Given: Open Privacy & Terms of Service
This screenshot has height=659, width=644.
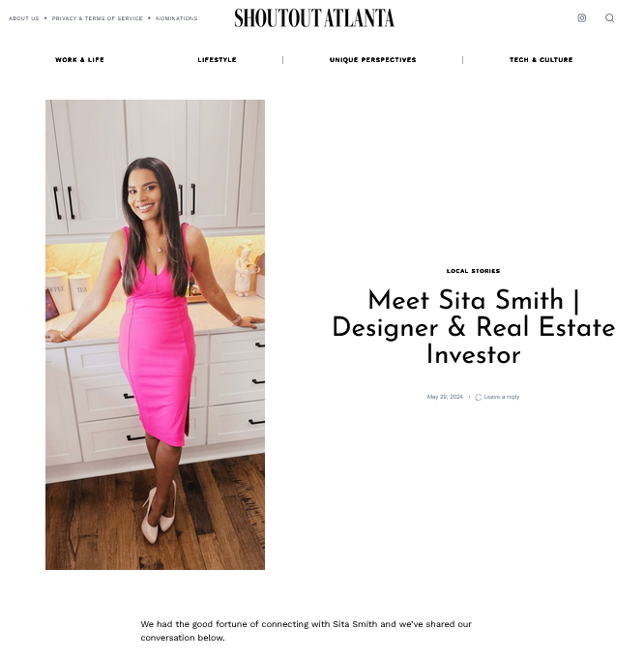Looking at the screenshot, I should (x=97, y=18).
